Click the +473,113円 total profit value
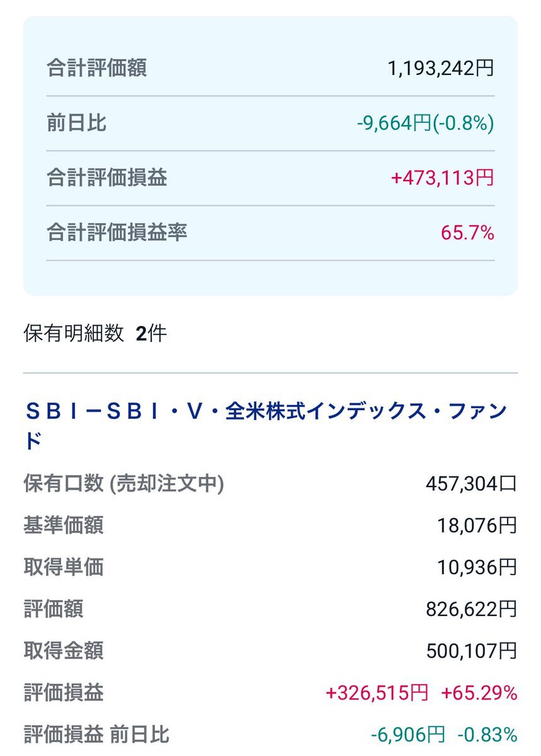 click(x=443, y=178)
